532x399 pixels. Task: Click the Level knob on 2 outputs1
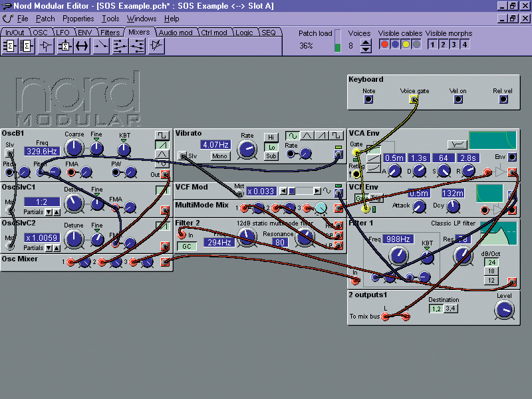click(505, 310)
